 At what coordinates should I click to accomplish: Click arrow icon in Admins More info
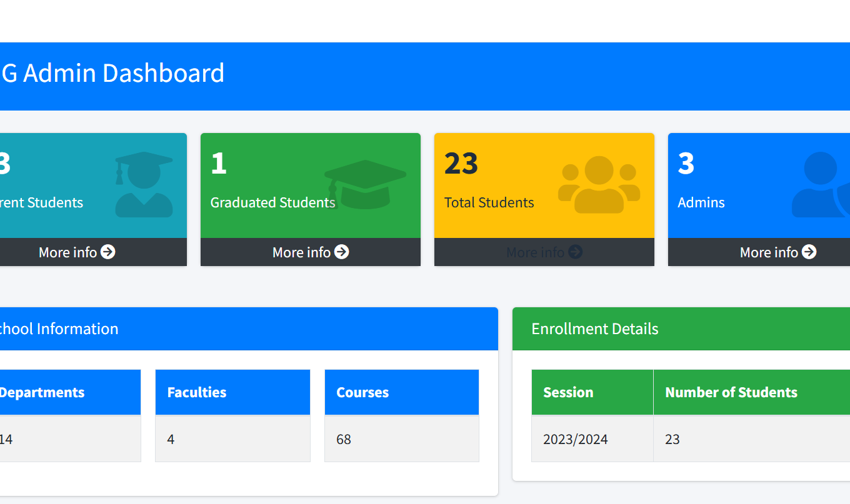pyautogui.click(x=809, y=252)
